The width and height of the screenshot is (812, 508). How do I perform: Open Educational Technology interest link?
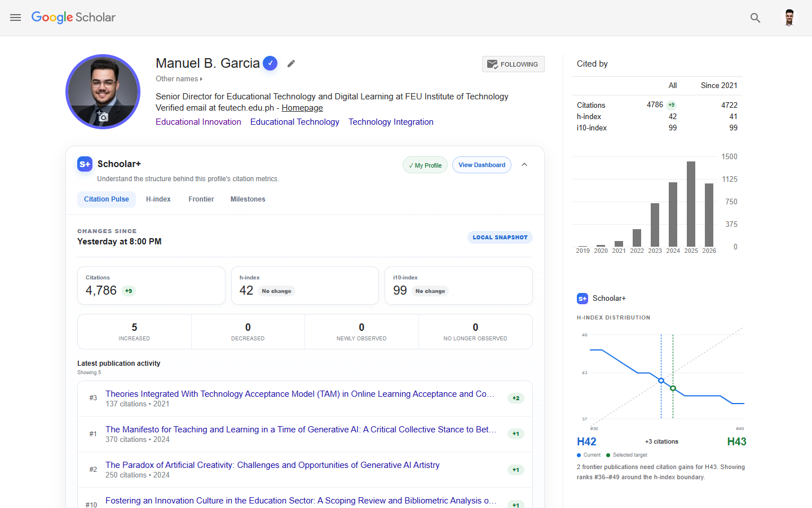click(x=295, y=122)
